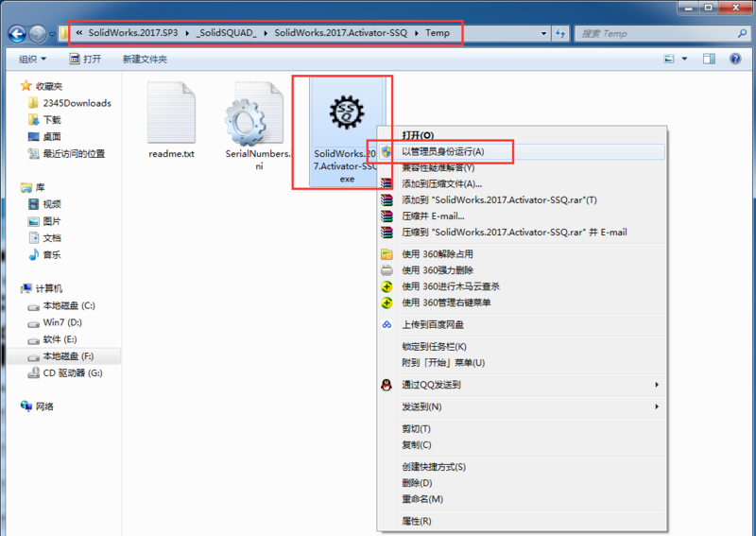The width and height of the screenshot is (756, 536).
Task: Select SolidWorks.2017.Activator-SSQ path segment
Action: point(341,33)
